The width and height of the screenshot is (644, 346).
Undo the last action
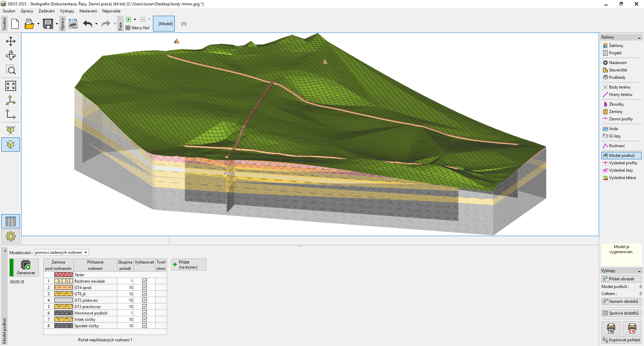(88, 24)
